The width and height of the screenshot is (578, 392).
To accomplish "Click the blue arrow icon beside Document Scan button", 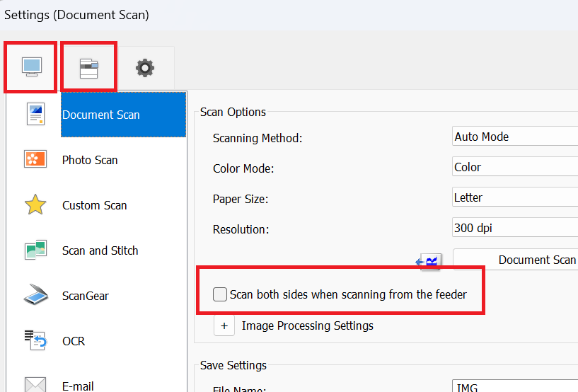I will pos(429,262).
